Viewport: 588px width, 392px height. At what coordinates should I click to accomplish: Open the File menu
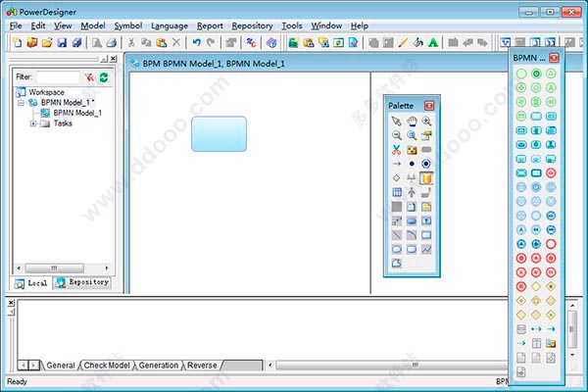point(16,25)
